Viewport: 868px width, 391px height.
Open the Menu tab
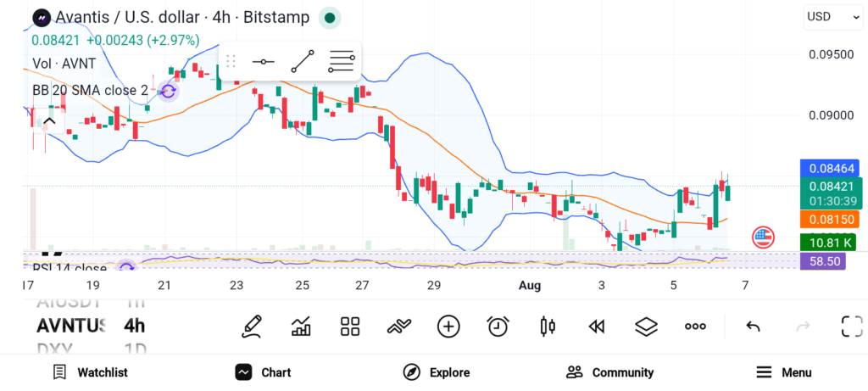tap(784, 372)
